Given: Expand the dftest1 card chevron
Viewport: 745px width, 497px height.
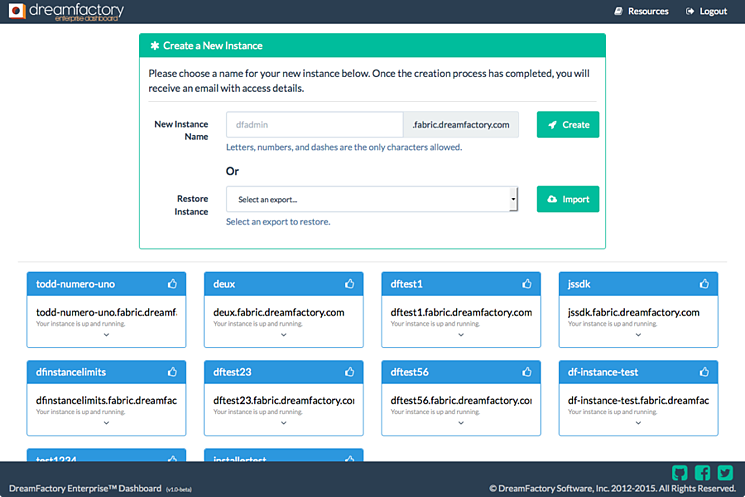Looking at the screenshot, I should (x=461, y=335).
